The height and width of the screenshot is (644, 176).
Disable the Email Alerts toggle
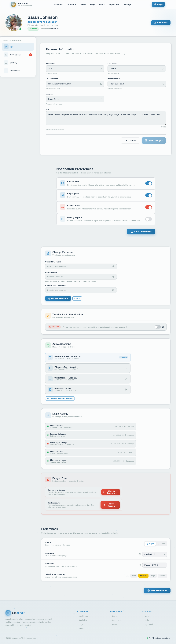coord(148,183)
